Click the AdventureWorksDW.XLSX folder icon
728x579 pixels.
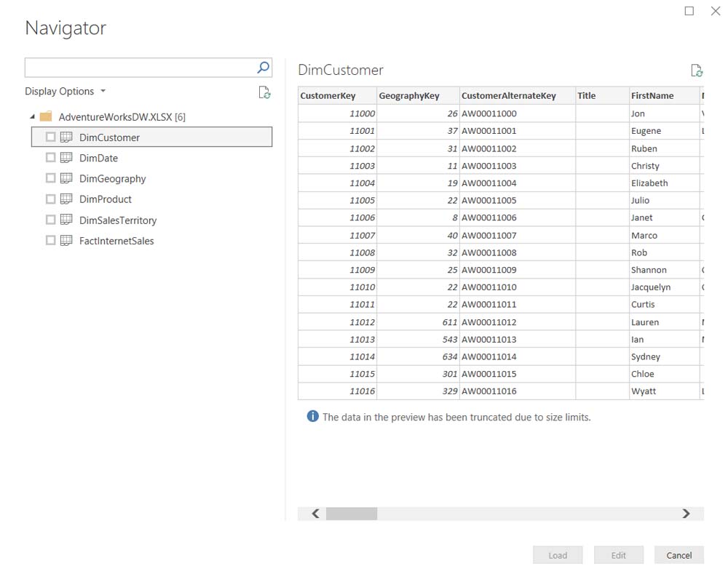click(46, 116)
